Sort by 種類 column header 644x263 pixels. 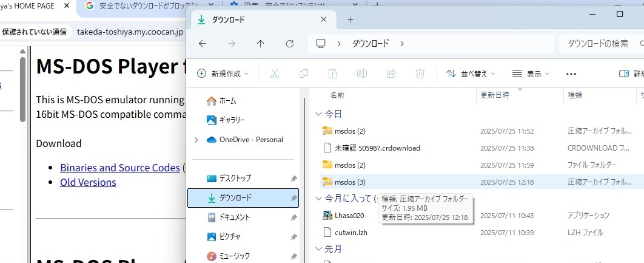(575, 95)
